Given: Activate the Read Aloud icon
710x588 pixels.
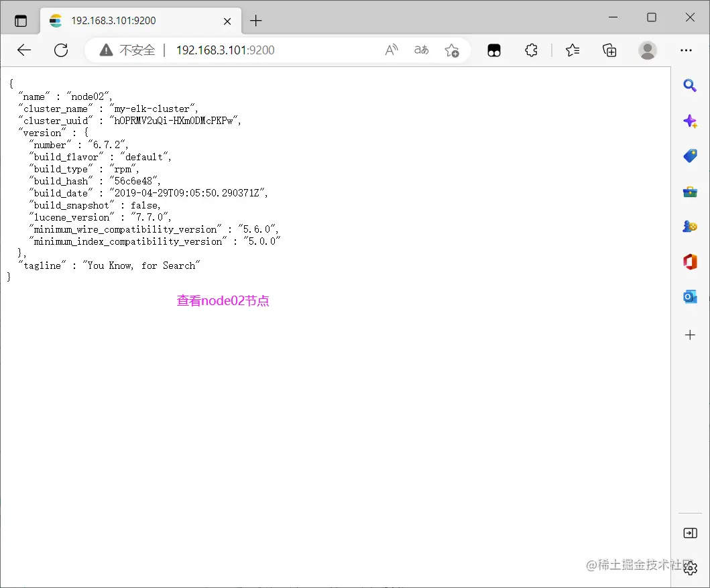Looking at the screenshot, I should tap(392, 50).
